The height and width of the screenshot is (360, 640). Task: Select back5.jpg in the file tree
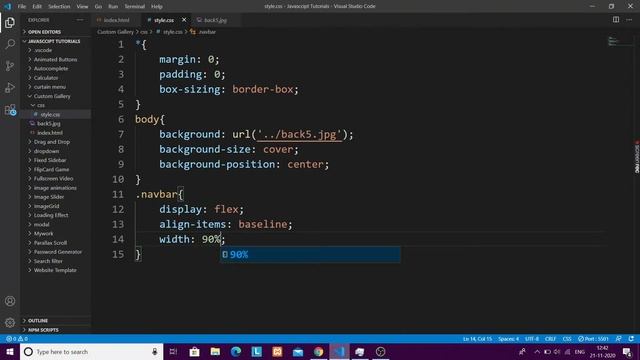pos(49,124)
